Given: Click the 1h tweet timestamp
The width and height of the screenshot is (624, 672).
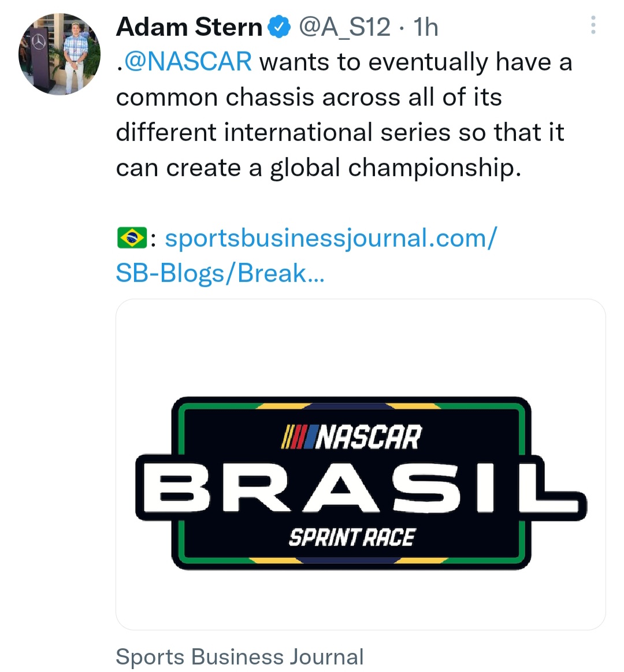Looking at the screenshot, I should point(426,27).
